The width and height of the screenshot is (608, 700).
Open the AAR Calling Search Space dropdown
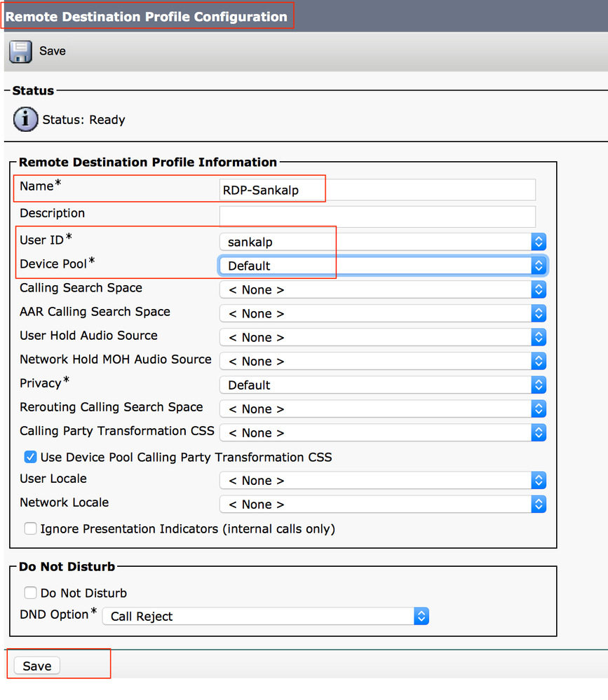coord(382,313)
